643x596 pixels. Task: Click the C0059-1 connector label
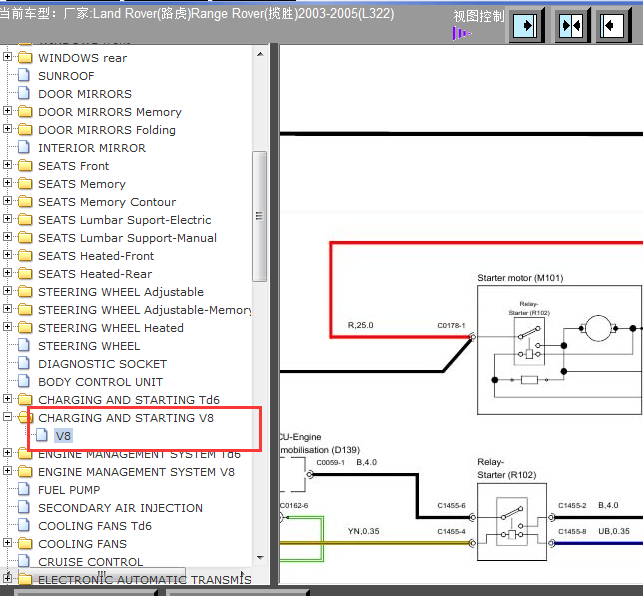point(330,463)
